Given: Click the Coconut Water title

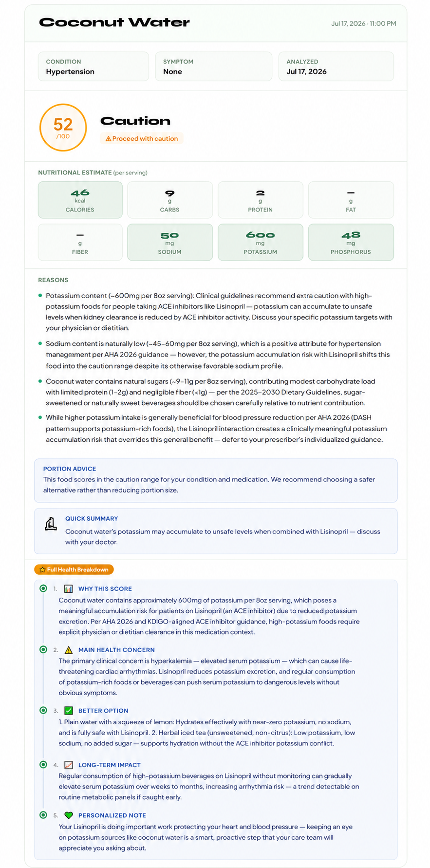Looking at the screenshot, I should click(114, 22).
